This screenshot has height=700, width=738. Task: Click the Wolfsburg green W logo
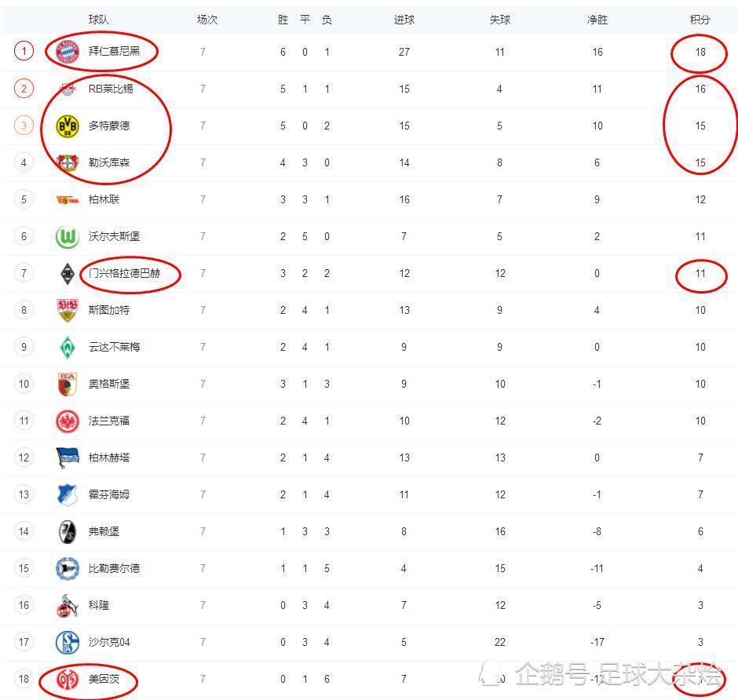click(68, 236)
